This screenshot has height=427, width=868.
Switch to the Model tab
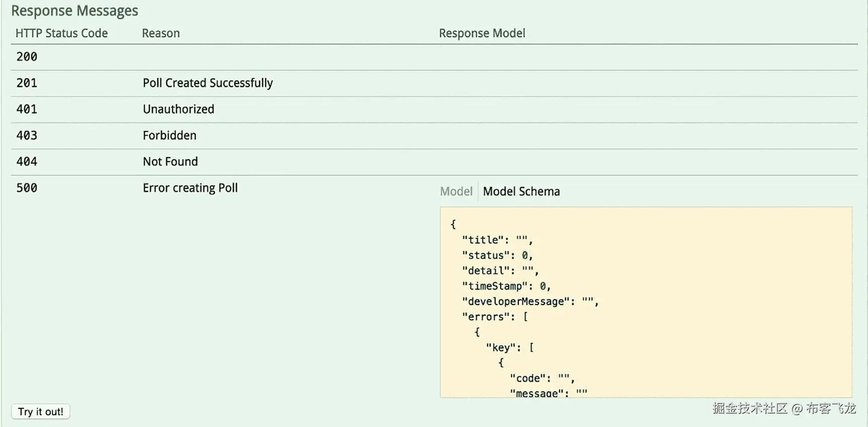coord(455,191)
